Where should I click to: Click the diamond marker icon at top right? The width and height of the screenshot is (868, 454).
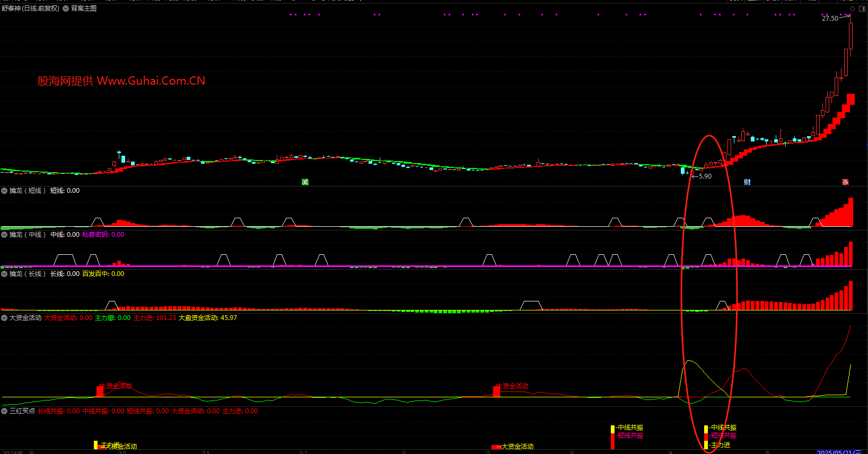[x=852, y=8]
